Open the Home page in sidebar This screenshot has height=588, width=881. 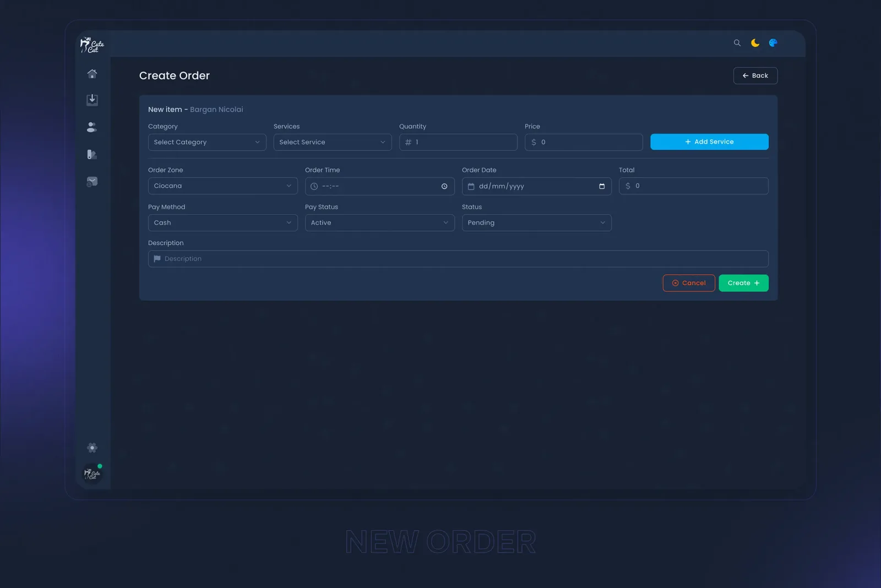pos(92,74)
